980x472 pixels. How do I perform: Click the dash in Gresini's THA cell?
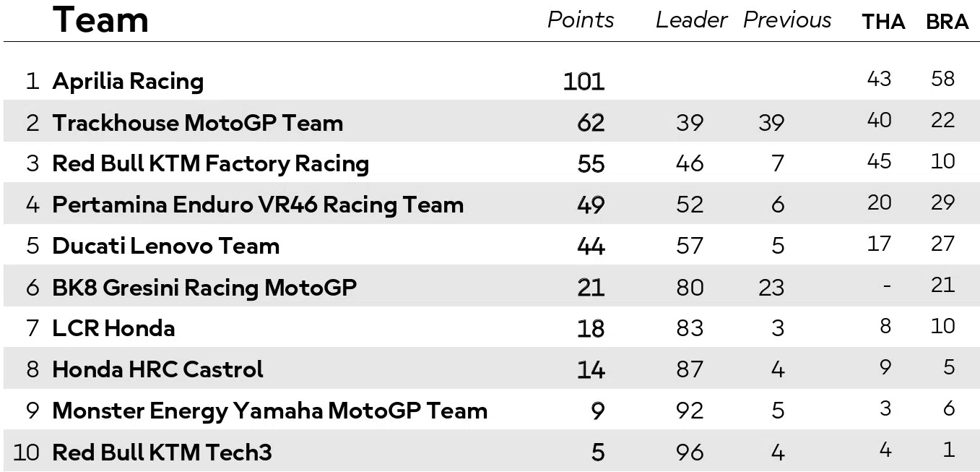[x=886, y=286]
